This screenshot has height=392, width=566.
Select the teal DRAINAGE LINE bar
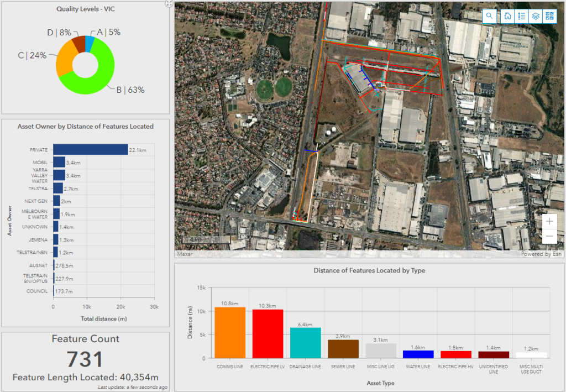pos(305,343)
